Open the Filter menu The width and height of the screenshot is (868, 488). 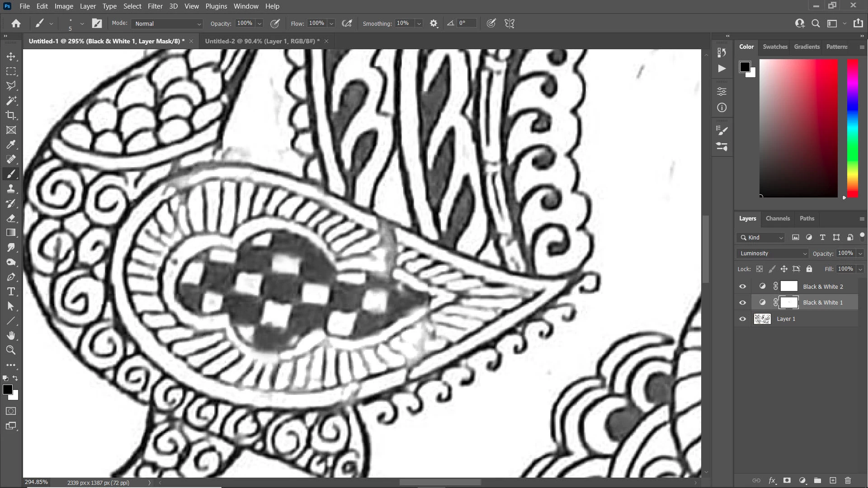tap(155, 6)
